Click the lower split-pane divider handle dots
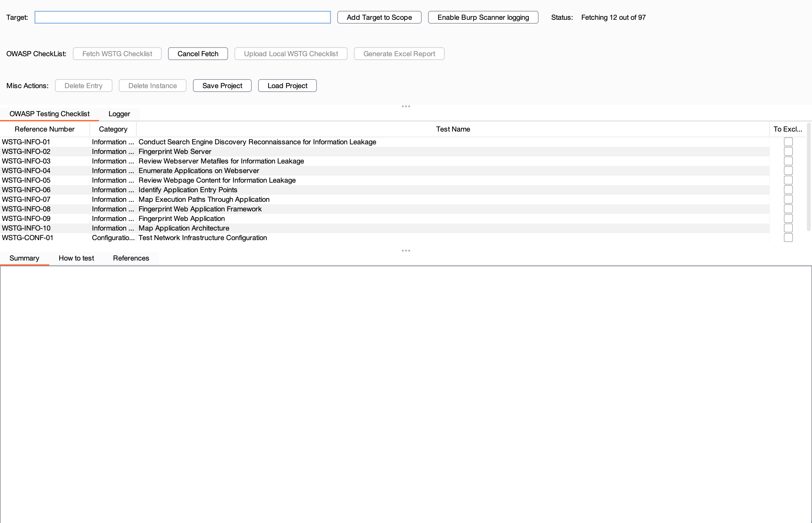Image resolution: width=812 pixels, height=523 pixels. click(406, 251)
